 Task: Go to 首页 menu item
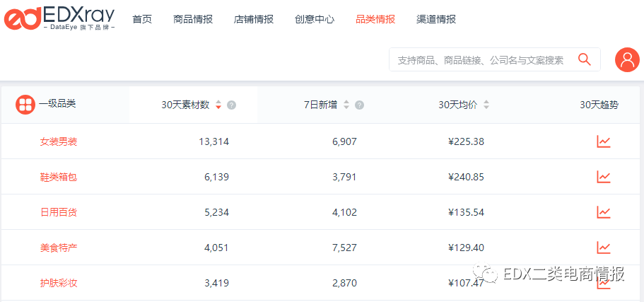click(142, 19)
